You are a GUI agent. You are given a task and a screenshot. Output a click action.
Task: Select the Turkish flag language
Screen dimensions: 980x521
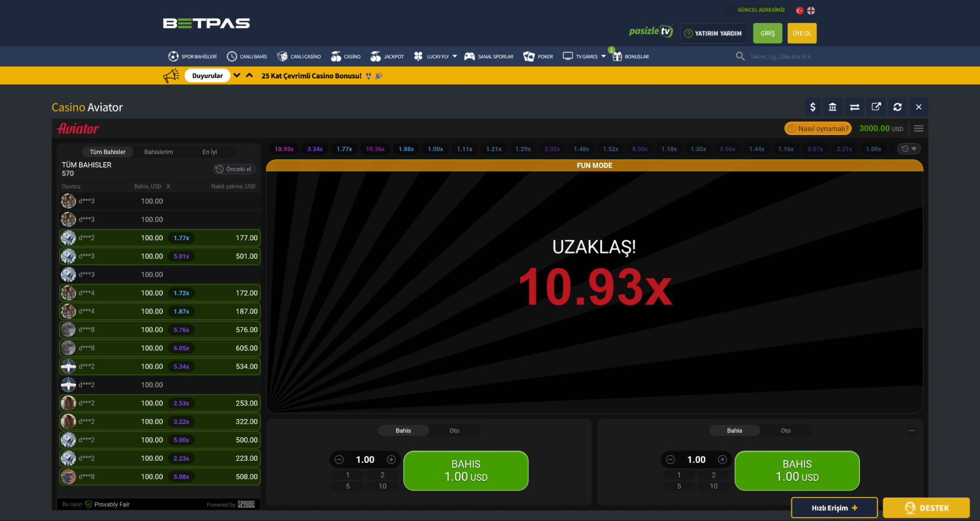pos(800,10)
